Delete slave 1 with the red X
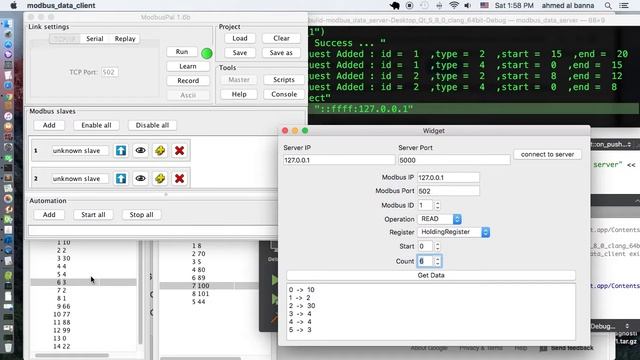This screenshot has width=640, height=360. [179, 151]
